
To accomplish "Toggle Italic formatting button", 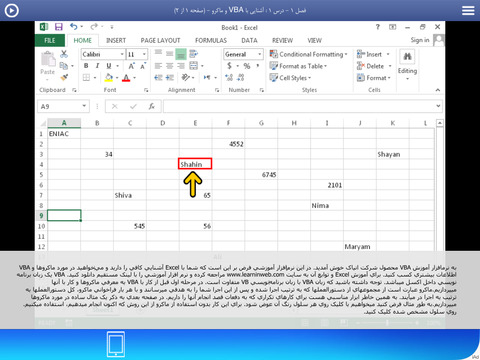I will [x=97, y=66].
